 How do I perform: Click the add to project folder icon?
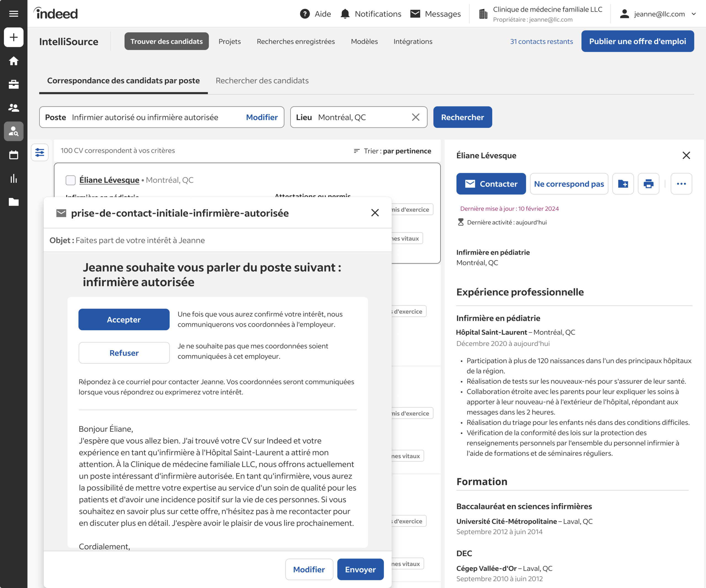[x=623, y=184]
